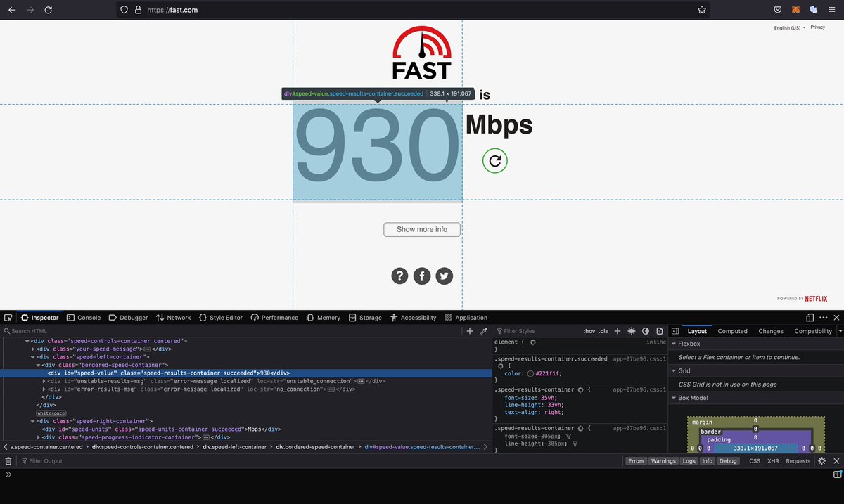Close the split console with X
This screenshot has width=844, height=504.
pyautogui.click(x=836, y=461)
